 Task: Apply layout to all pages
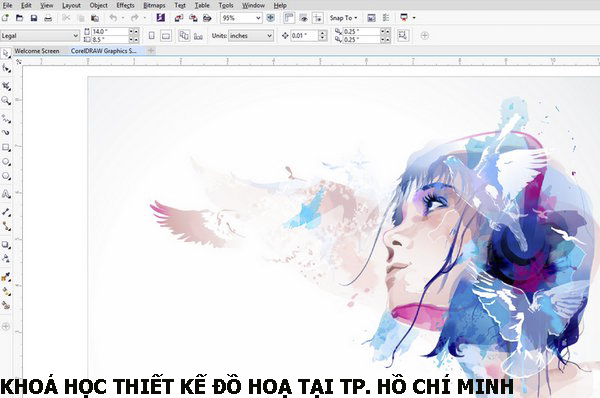(184, 36)
